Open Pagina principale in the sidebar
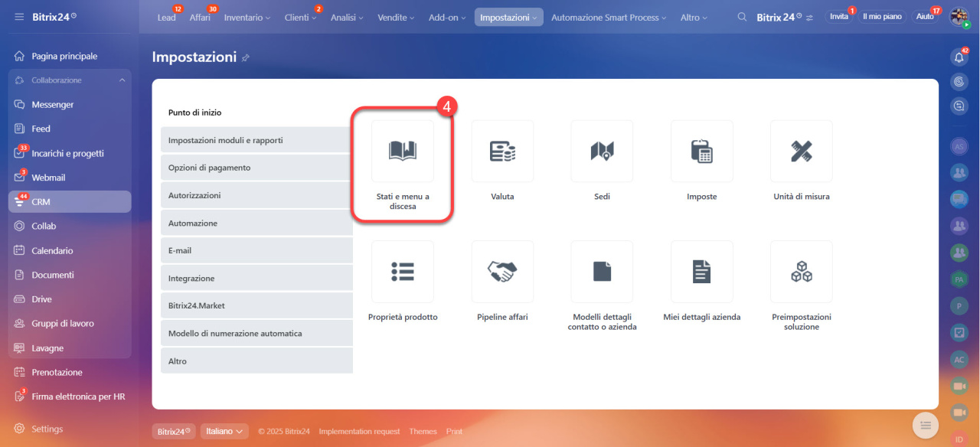Screen dimensions: 980x447 tap(70, 56)
